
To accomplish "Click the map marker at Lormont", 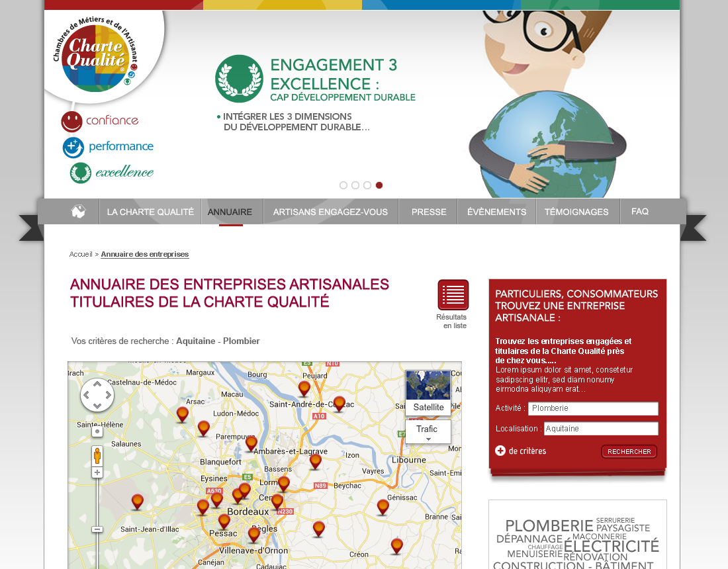I will (284, 484).
